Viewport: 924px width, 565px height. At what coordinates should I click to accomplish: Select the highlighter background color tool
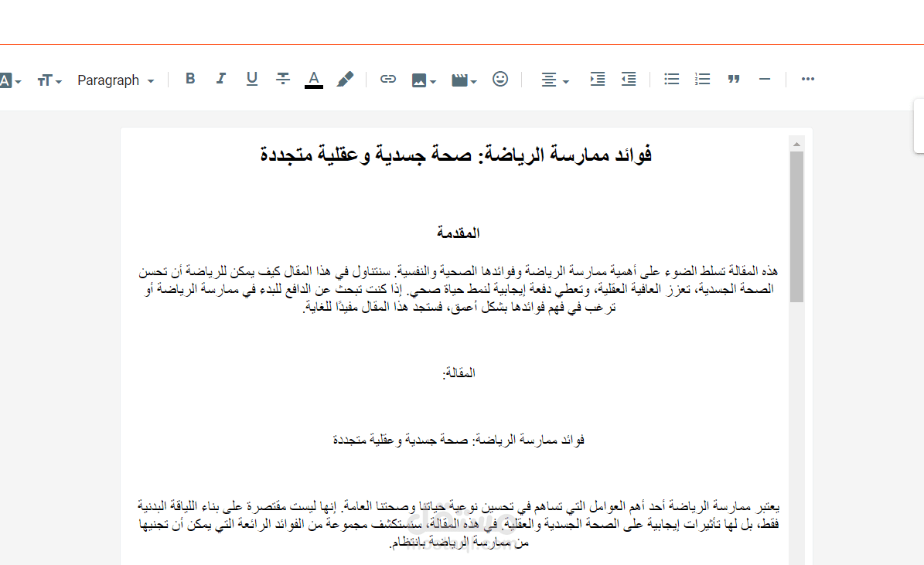[345, 79]
